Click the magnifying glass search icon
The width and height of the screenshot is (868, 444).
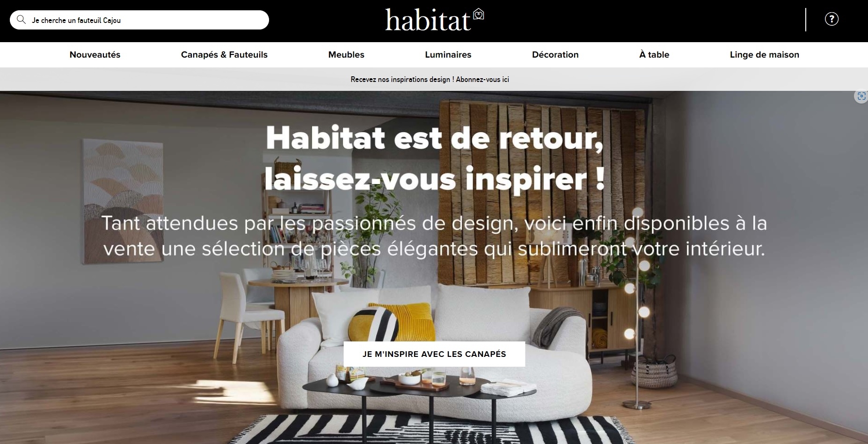[x=21, y=20]
